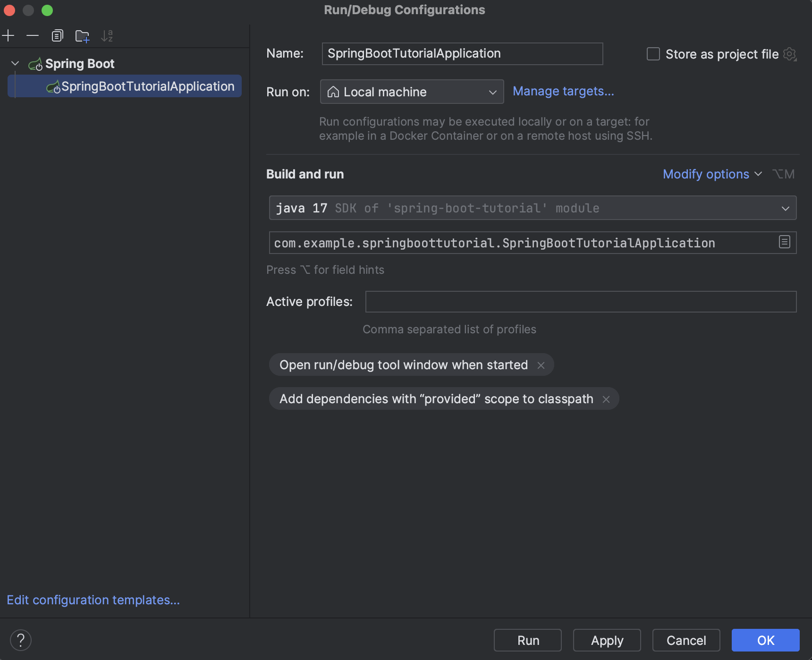This screenshot has height=660, width=812.
Task: Create a new configuration folder
Action: coord(82,35)
